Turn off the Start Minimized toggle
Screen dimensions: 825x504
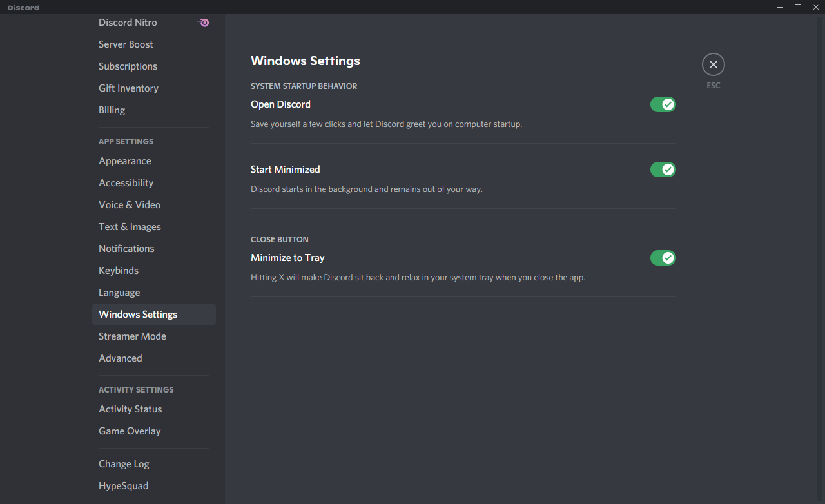click(x=663, y=170)
